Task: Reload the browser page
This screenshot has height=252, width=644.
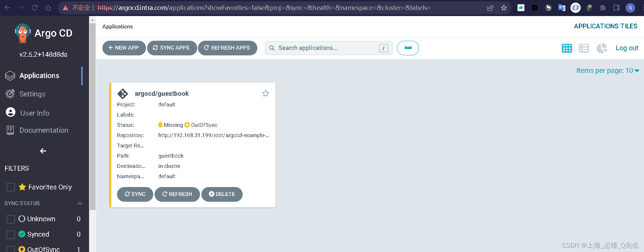Action: pos(35,8)
